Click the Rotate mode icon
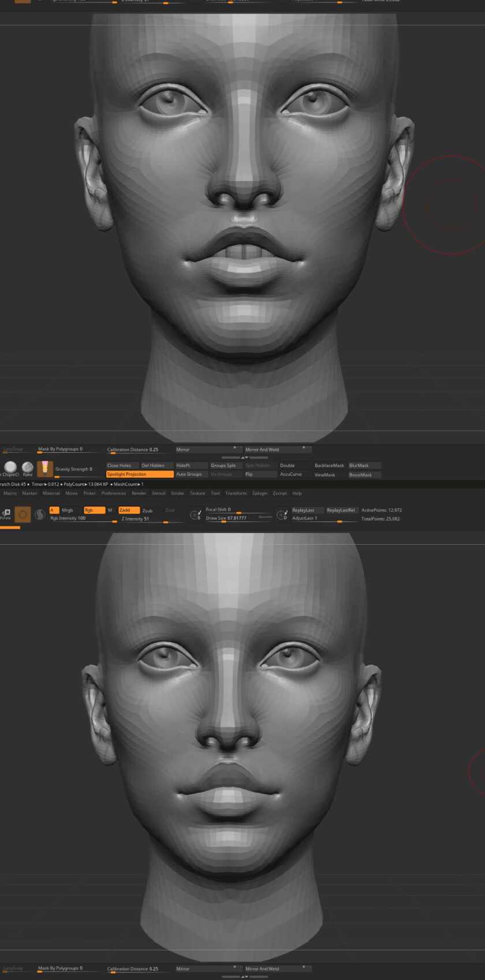The width and height of the screenshot is (485, 980). click(x=6, y=514)
